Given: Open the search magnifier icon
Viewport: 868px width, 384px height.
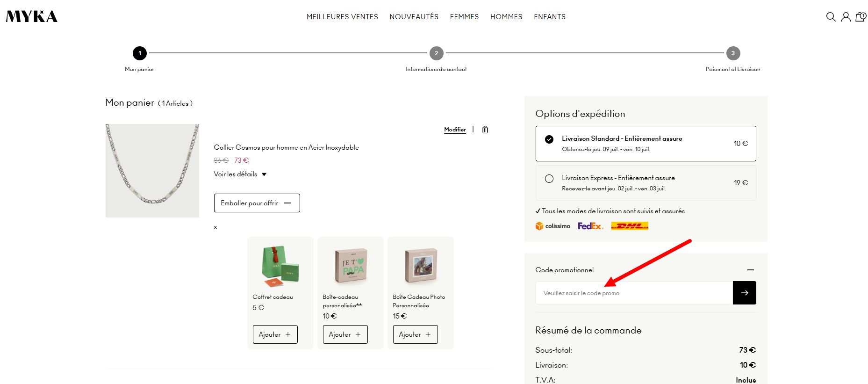Looking at the screenshot, I should [831, 17].
